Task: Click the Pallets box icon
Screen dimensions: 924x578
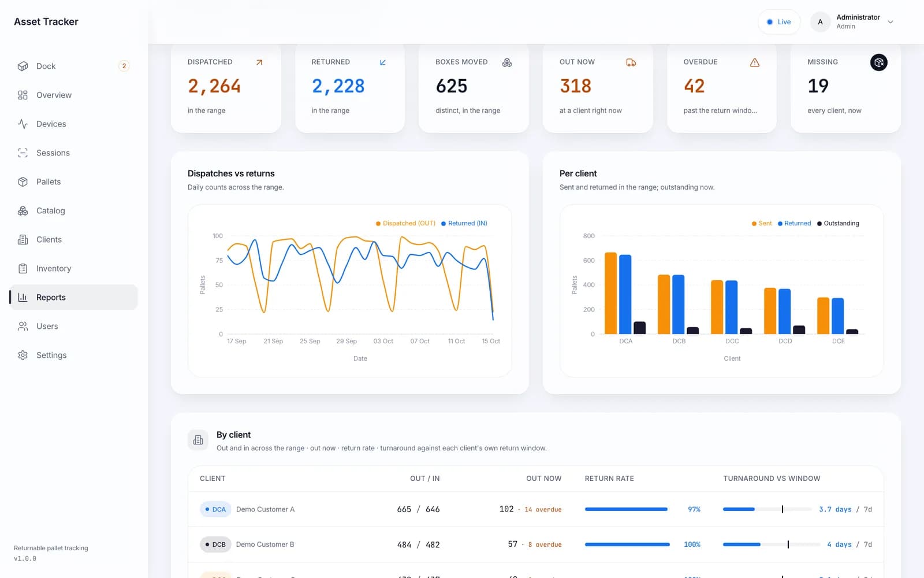Action: click(23, 181)
